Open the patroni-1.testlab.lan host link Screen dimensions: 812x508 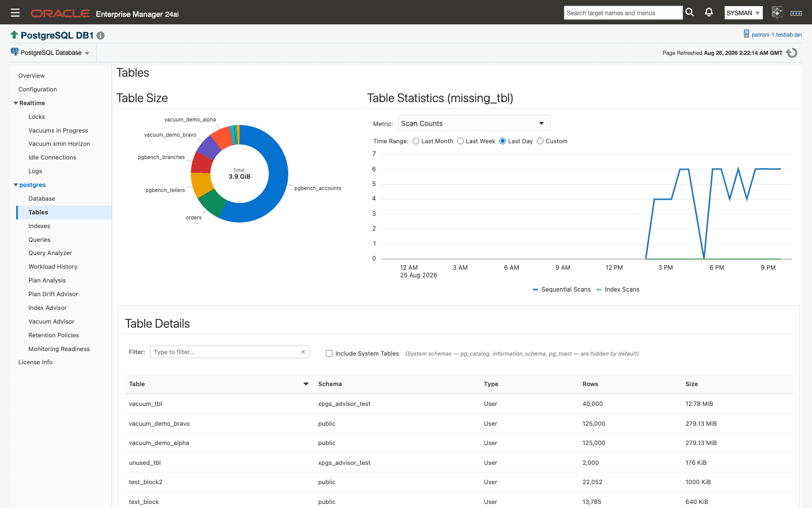tap(776, 35)
